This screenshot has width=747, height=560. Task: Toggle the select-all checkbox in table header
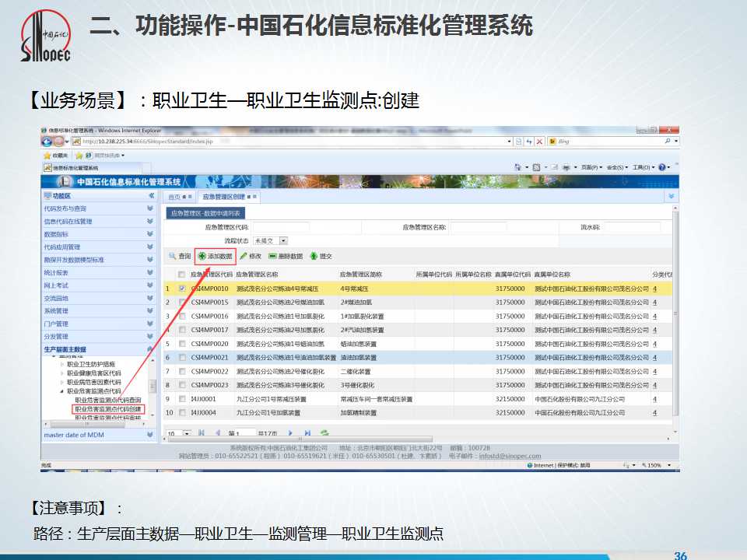[181, 275]
